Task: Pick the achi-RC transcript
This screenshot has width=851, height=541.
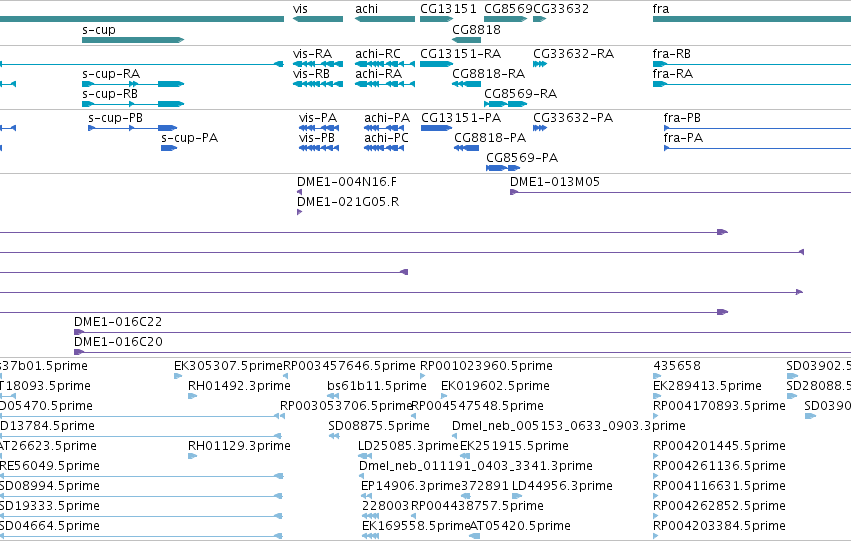Action: pos(385,64)
